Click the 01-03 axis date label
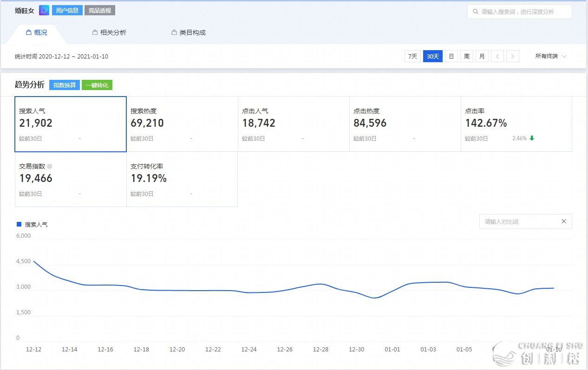 pos(428,350)
